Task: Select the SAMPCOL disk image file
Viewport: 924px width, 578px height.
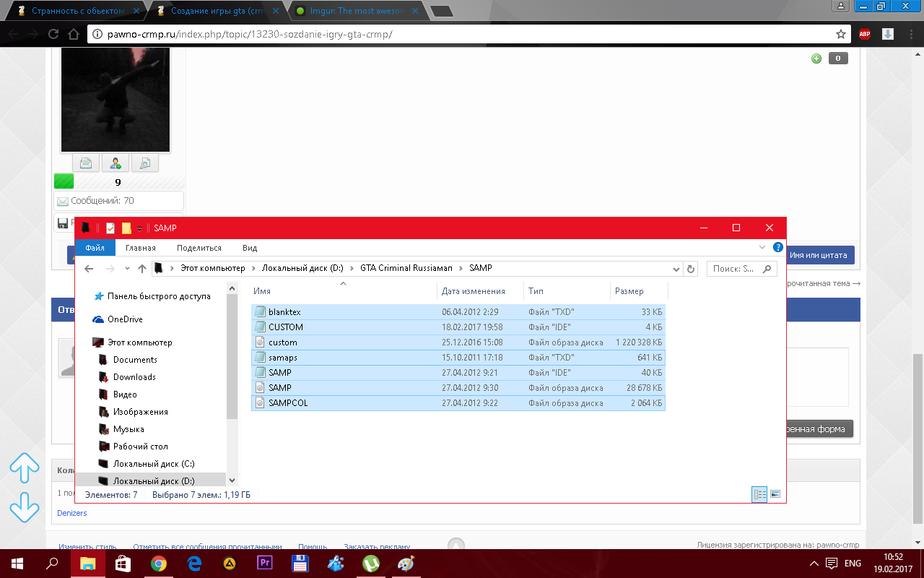Action: click(x=458, y=403)
